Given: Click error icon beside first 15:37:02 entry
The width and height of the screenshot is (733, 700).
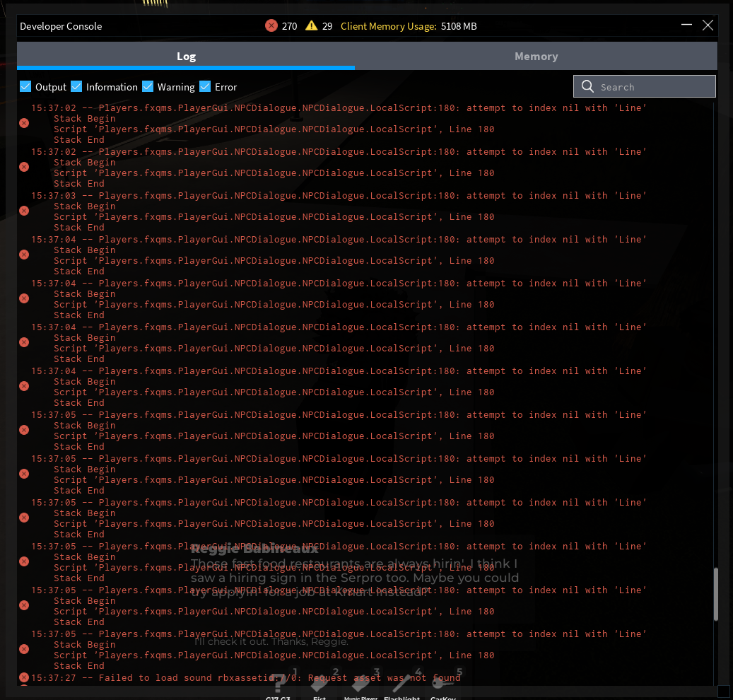Looking at the screenshot, I should 24,123.
